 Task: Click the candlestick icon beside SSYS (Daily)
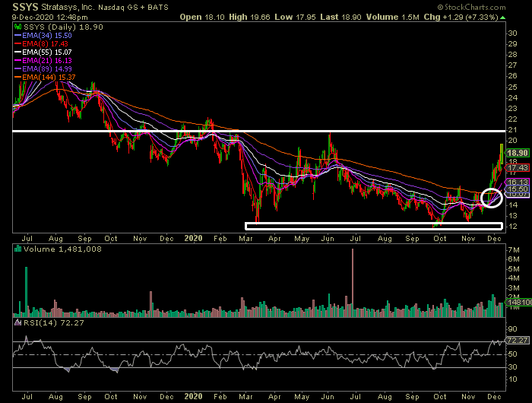point(17,27)
